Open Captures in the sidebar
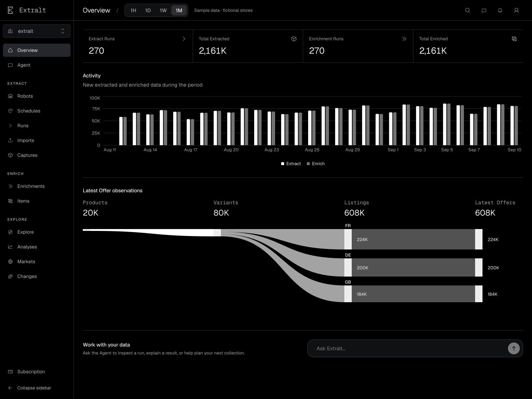The width and height of the screenshot is (532, 399). pyautogui.click(x=37, y=155)
